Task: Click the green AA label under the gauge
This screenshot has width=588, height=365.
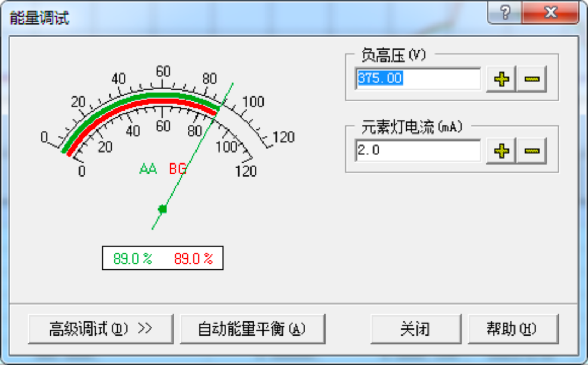Action: [x=147, y=168]
